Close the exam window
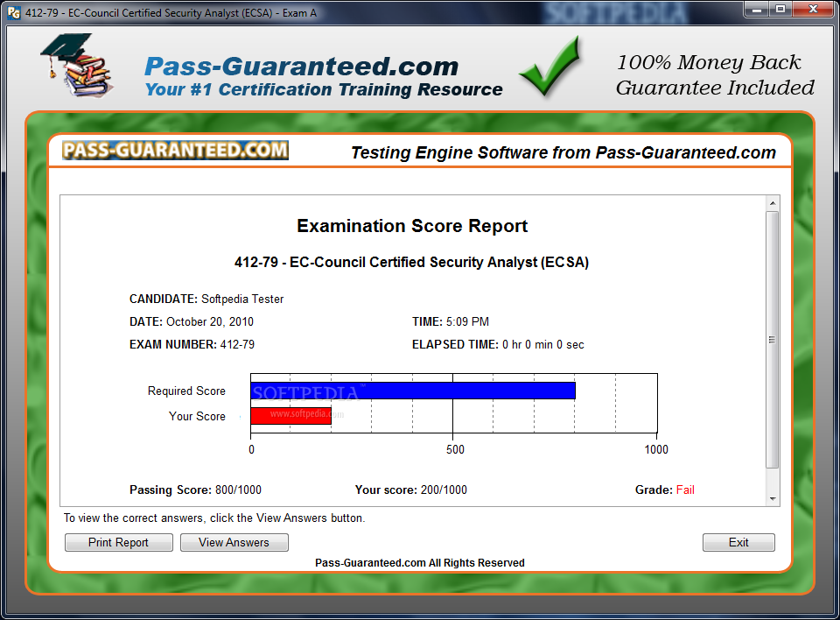The image size is (840, 620). coord(813,9)
